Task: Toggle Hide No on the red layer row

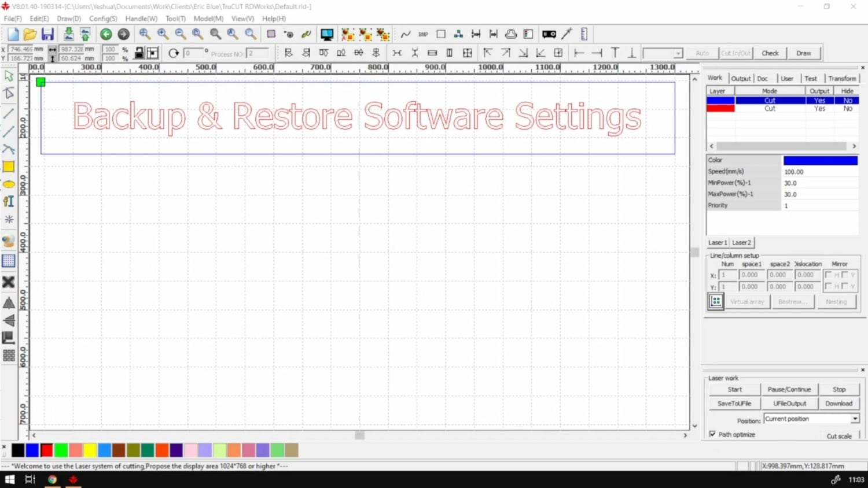Action: click(x=847, y=109)
